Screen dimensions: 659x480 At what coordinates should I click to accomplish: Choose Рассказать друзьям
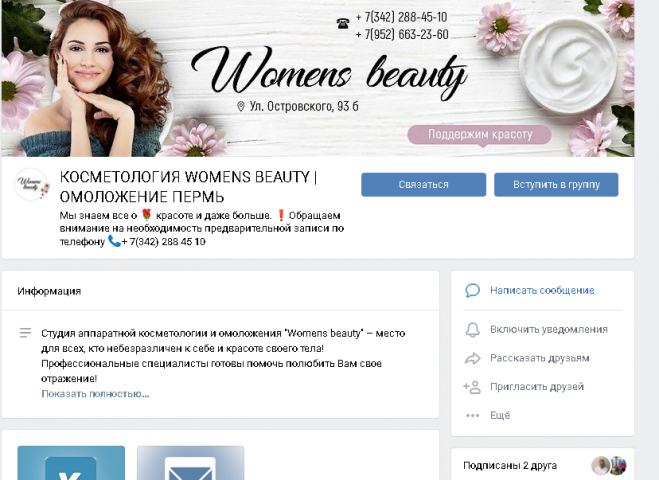coord(540,358)
